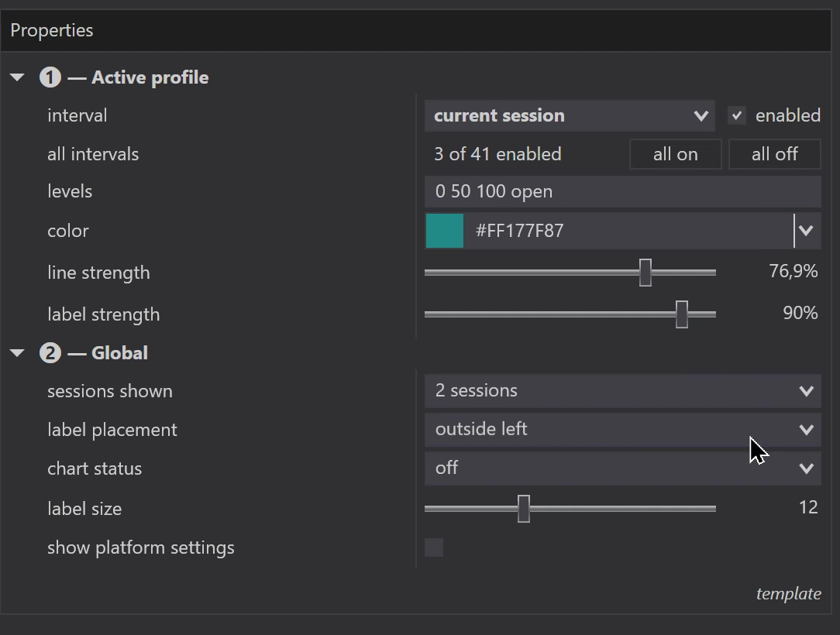Image resolution: width=840 pixels, height=635 pixels.
Task: Click the color hex value #FF177F87
Action: click(x=520, y=231)
